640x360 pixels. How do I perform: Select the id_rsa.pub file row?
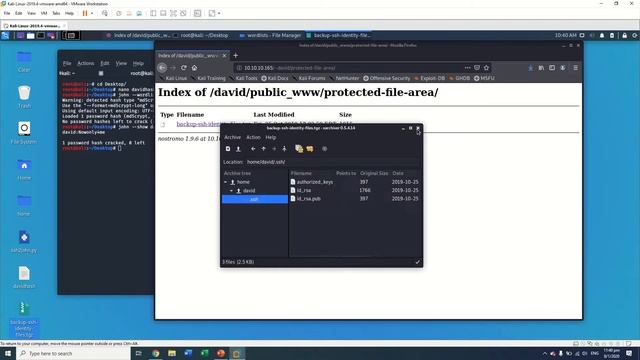[354, 198]
